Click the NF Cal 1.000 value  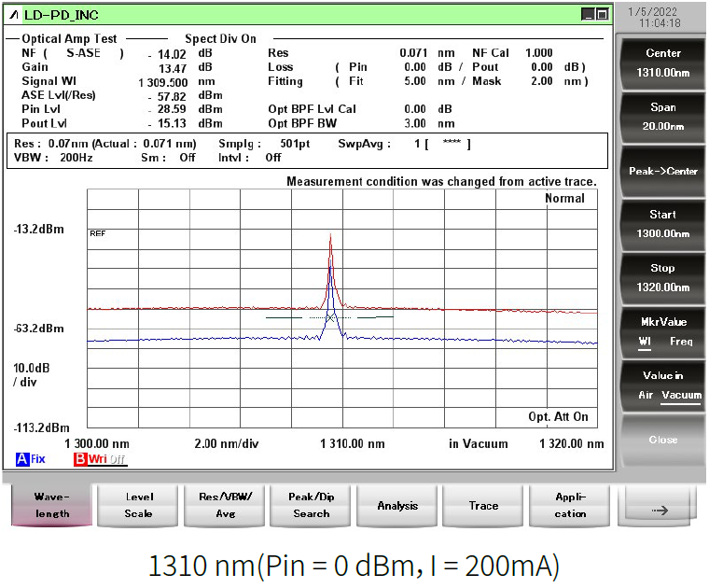pyautogui.click(x=538, y=53)
